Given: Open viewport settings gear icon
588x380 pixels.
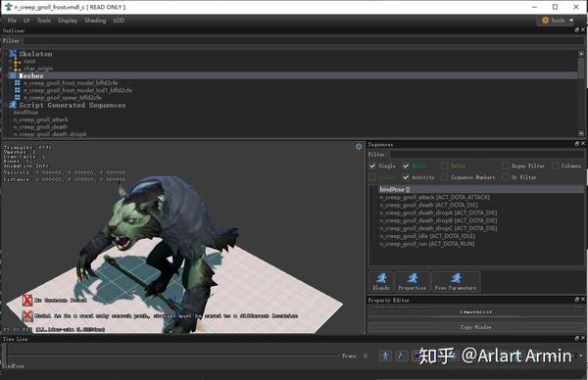Looking at the screenshot, I should click(x=359, y=147).
